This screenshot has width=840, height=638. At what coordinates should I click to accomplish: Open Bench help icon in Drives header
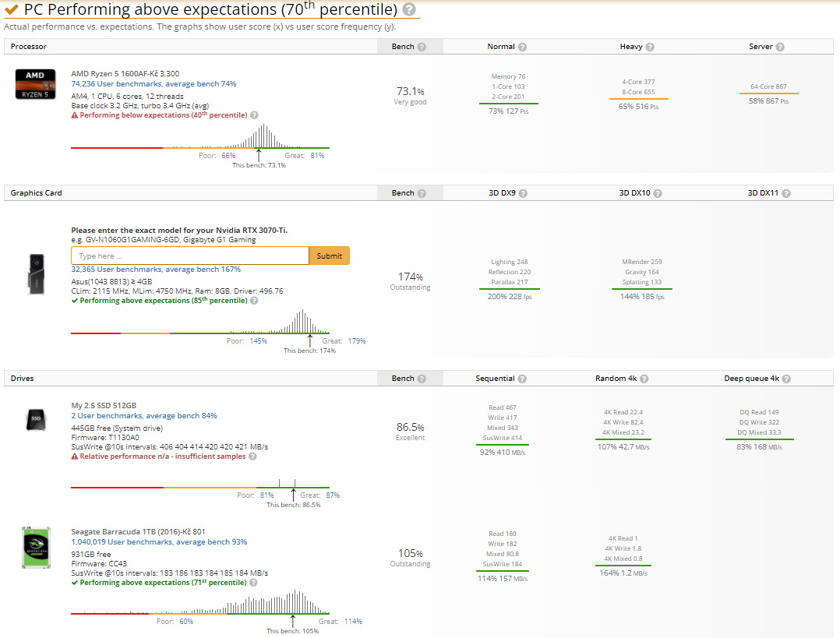coord(422,379)
